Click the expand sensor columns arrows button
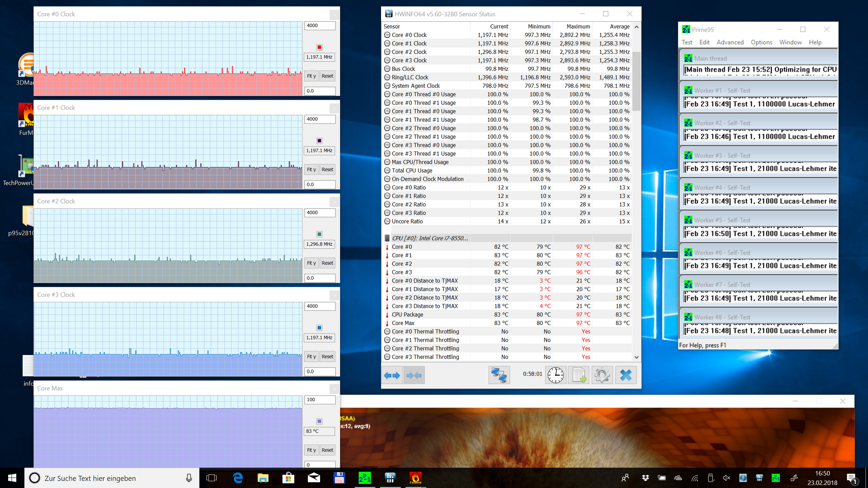 (x=392, y=375)
